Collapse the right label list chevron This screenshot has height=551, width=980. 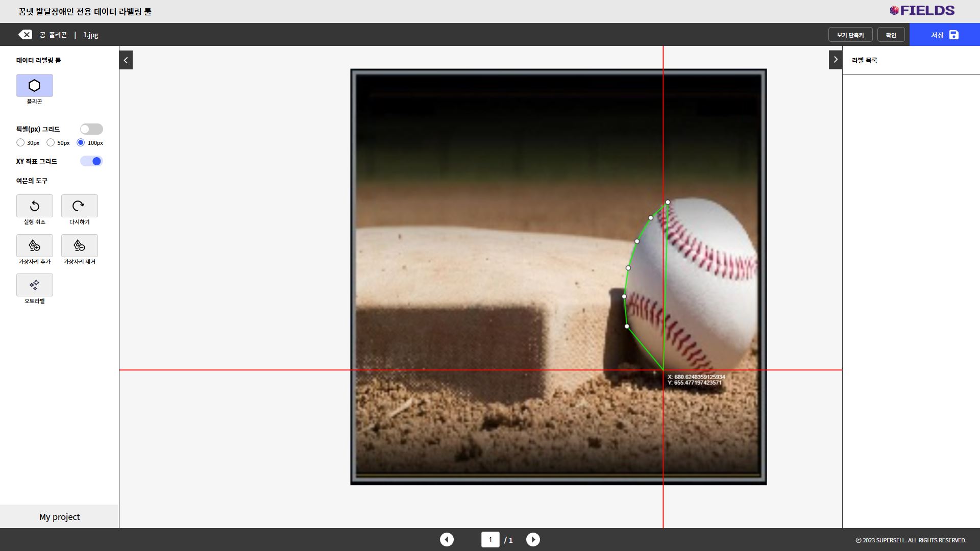[x=836, y=60]
